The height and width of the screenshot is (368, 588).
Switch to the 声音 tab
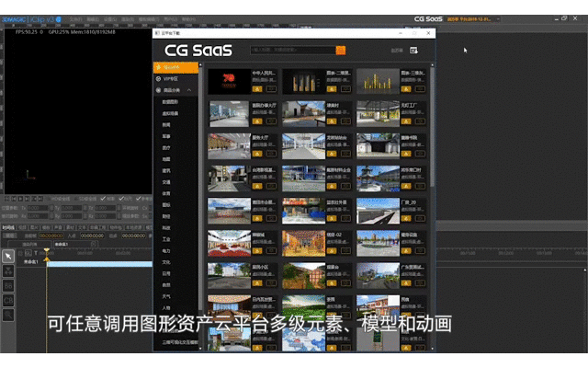58,227
